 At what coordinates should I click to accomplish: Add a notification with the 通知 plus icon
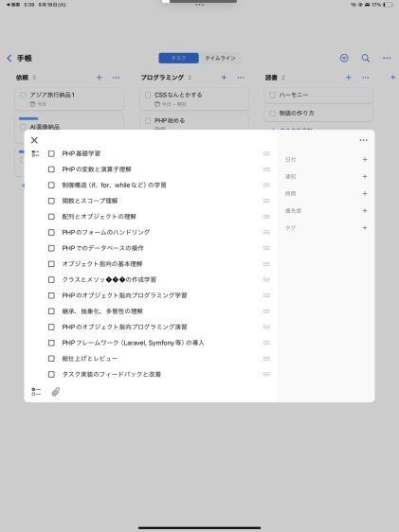click(x=365, y=176)
